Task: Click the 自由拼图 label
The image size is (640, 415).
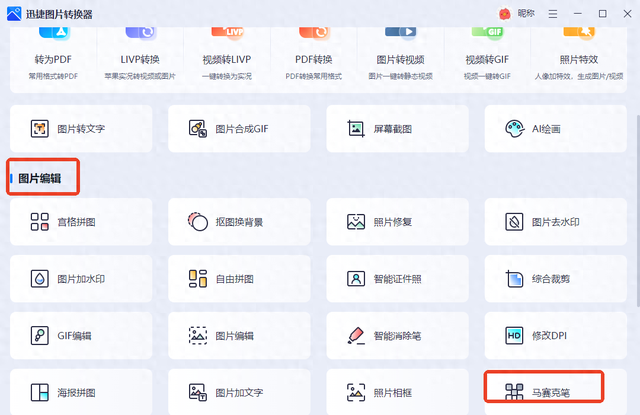Action: 235,279
